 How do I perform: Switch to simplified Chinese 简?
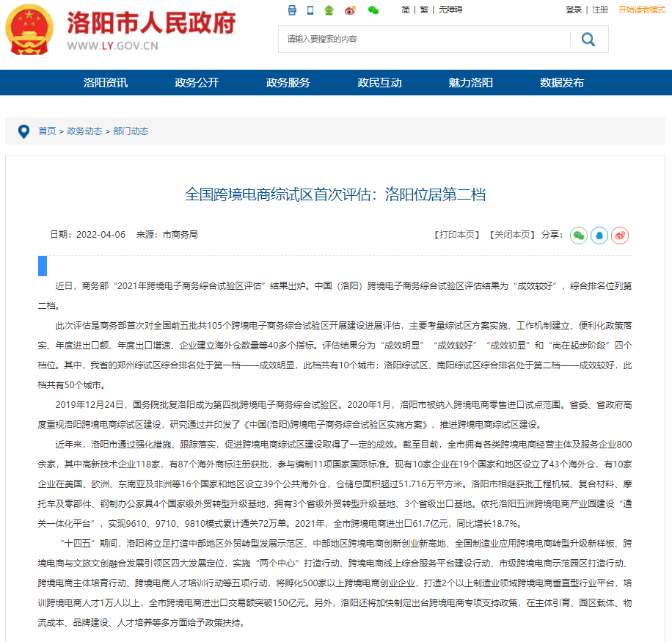pyautogui.click(x=406, y=10)
